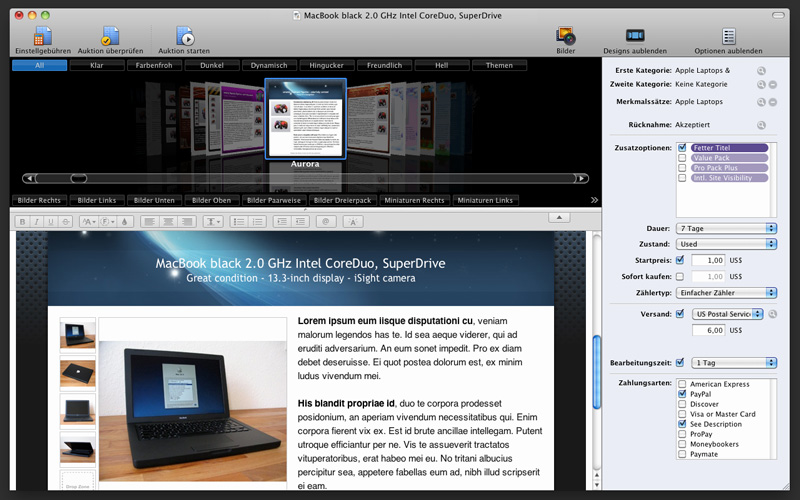Decrease paragraph indent

click(x=301, y=221)
